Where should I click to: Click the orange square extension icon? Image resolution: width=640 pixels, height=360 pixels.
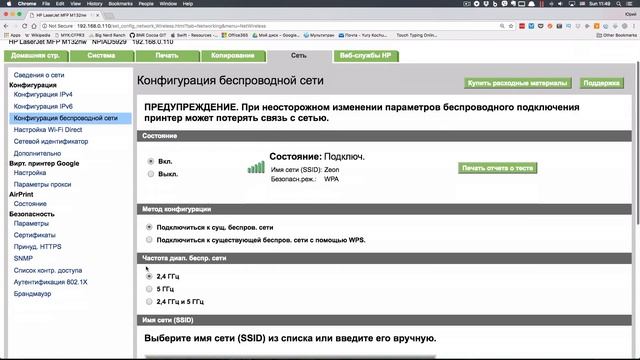(597, 26)
